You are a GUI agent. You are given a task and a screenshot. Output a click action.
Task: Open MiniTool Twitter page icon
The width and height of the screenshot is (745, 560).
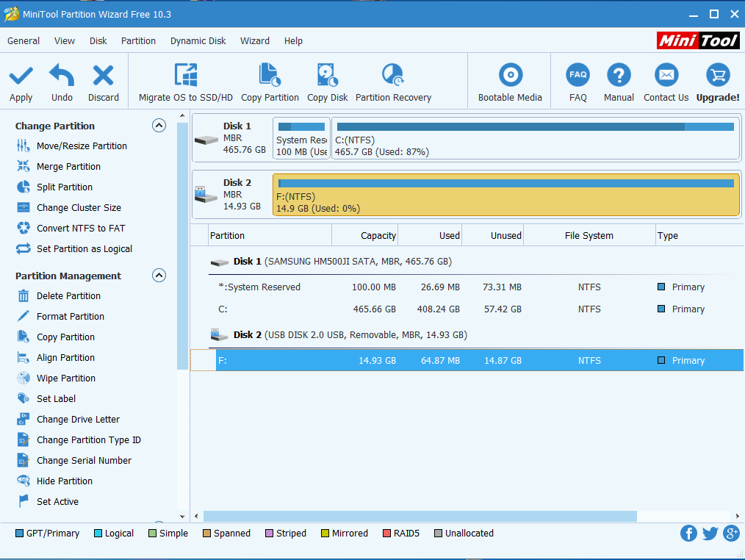[710, 533]
